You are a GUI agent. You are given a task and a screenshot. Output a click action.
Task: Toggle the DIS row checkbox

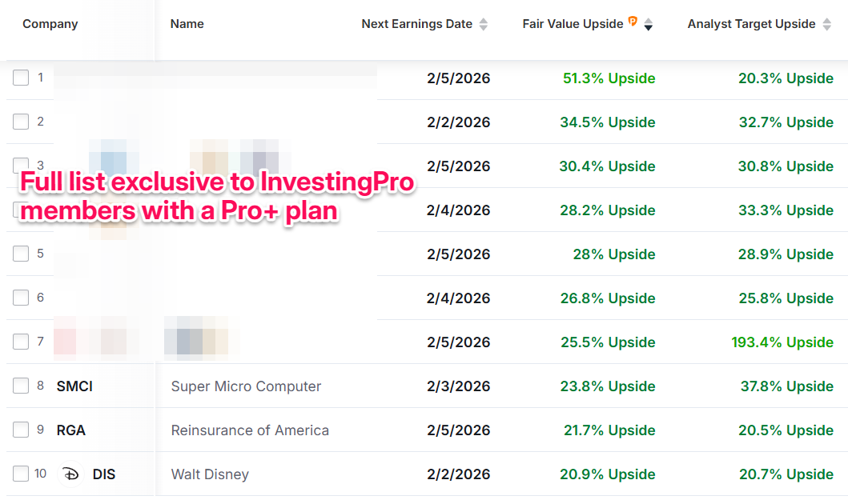pyautogui.click(x=21, y=474)
